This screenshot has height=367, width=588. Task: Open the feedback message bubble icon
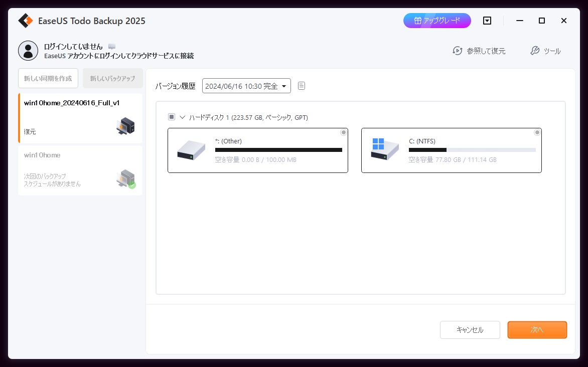point(112,47)
